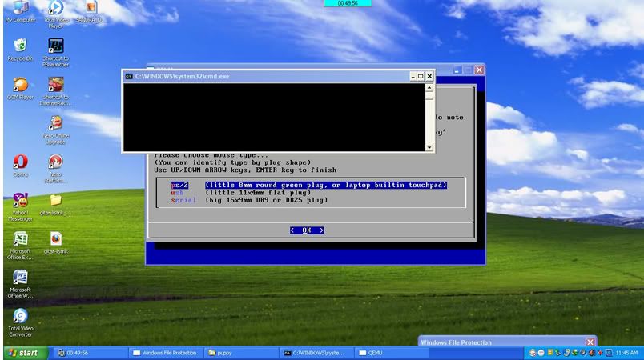
Task: Switch to the cmd.exe taskbar item
Action: coord(316,353)
